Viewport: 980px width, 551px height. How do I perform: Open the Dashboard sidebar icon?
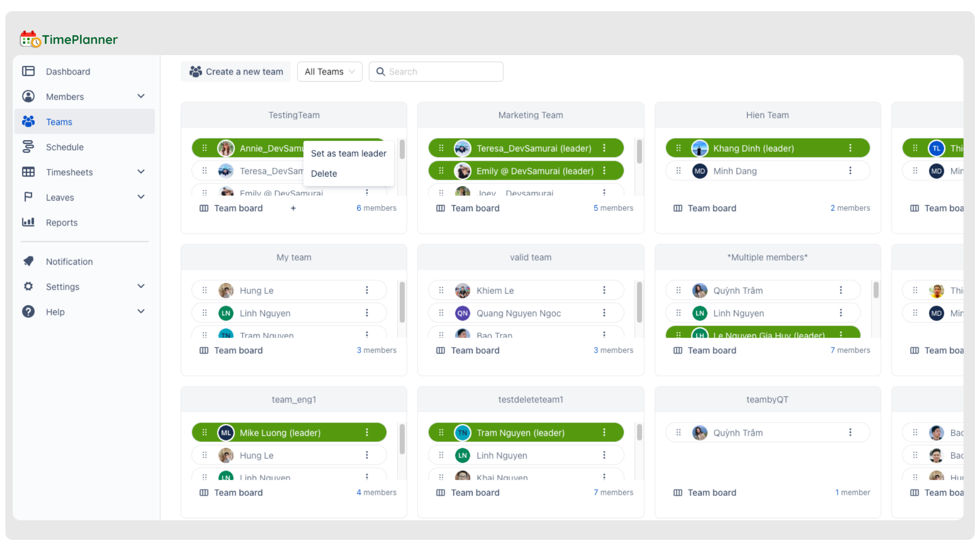coord(28,71)
